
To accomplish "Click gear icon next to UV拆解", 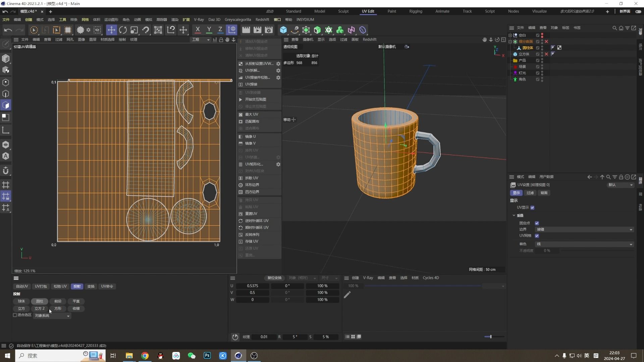I will pos(278,71).
